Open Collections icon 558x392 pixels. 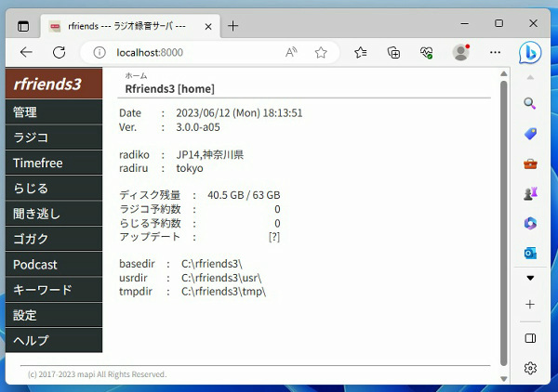coord(393,53)
